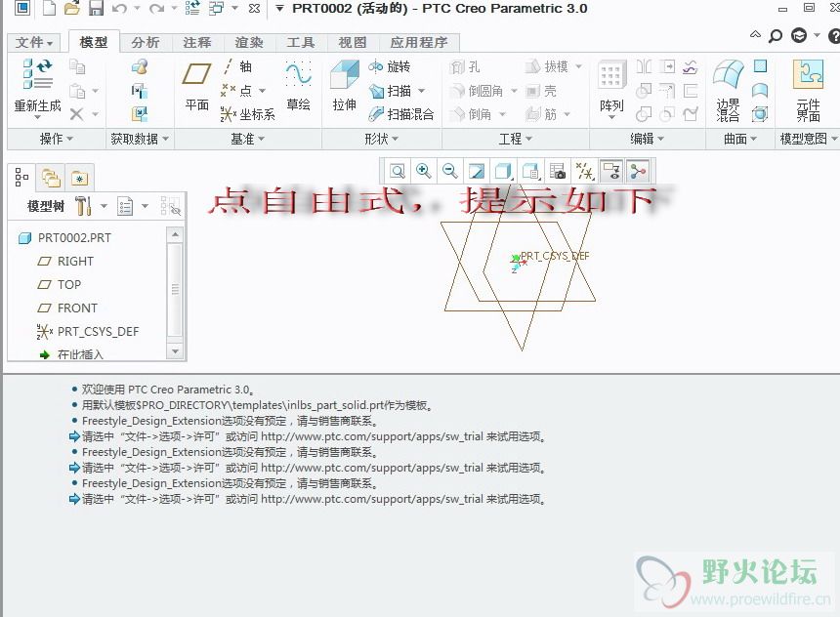This screenshot has width=840, height=617.
Task: Click the Undo arrow icon
Action: click(x=119, y=9)
